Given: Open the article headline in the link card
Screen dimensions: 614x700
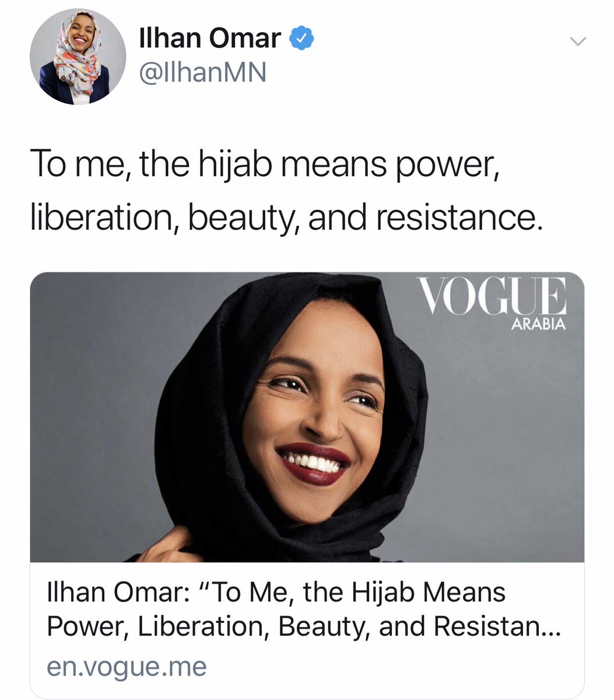Looking at the screenshot, I should click(x=303, y=610).
